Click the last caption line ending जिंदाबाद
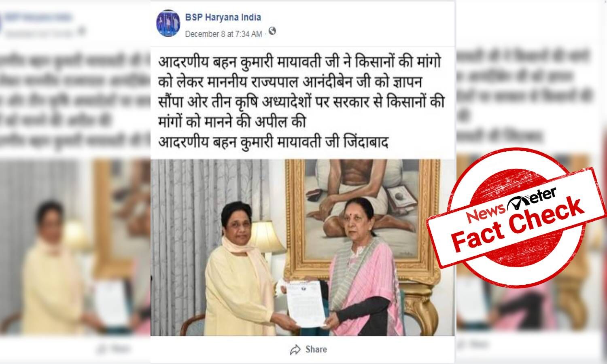The height and width of the screenshot is (364, 607). tap(273, 143)
